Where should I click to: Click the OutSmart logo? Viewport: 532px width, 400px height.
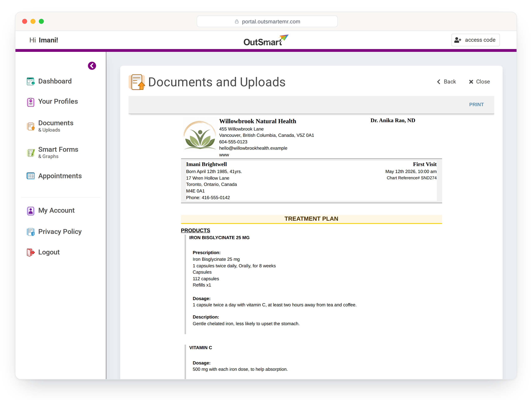tap(266, 40)
